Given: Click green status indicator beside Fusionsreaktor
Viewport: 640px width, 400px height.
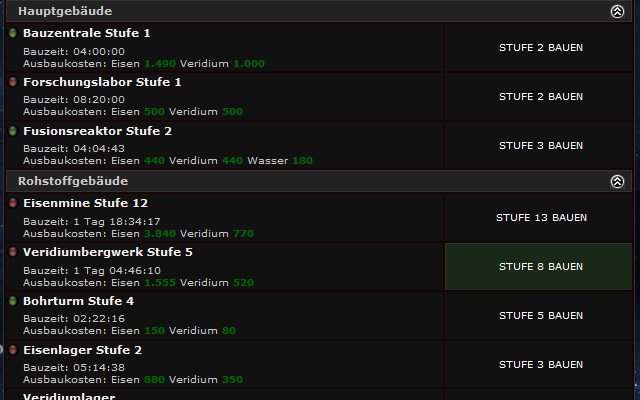Looking at the screenshot, I should click(x=13, y=131).
